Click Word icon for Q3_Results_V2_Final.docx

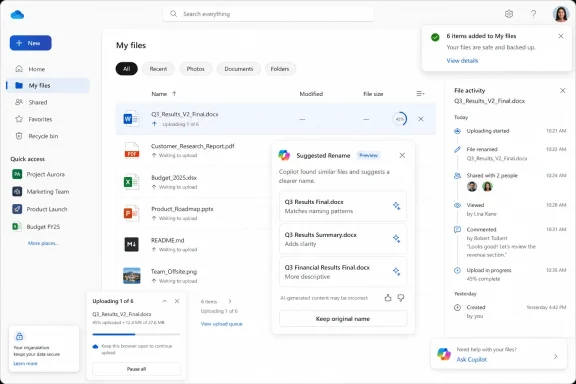point(131,119)
